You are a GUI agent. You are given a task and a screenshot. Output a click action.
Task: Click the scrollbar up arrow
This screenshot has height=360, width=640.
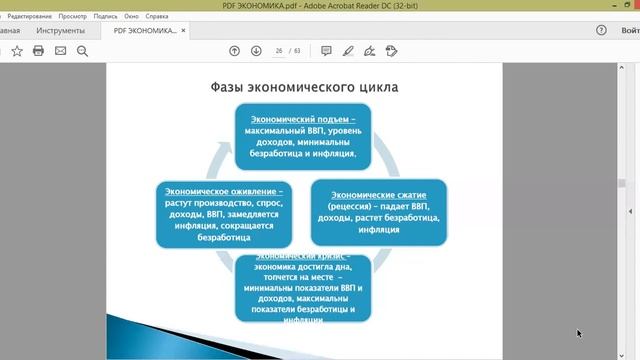622,68
